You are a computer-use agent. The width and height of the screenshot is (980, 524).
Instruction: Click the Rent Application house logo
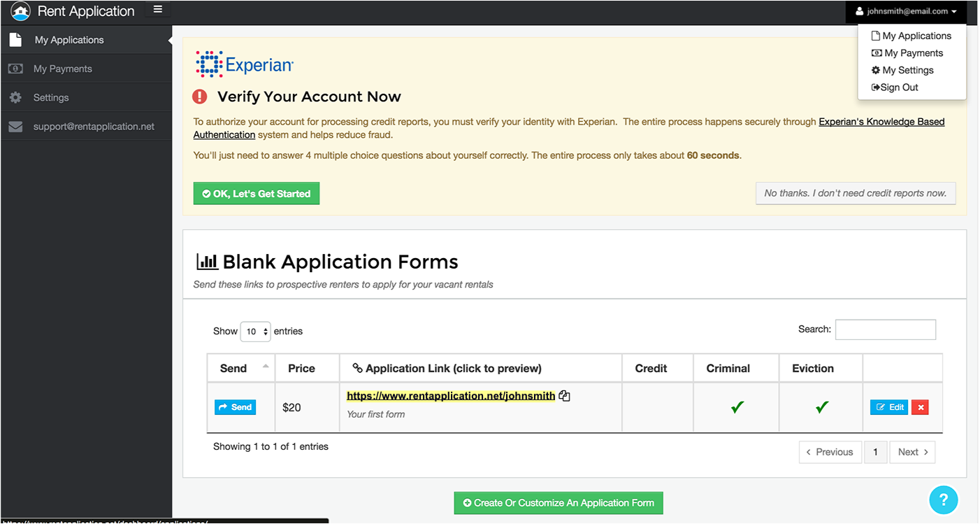tap(21, 11)
